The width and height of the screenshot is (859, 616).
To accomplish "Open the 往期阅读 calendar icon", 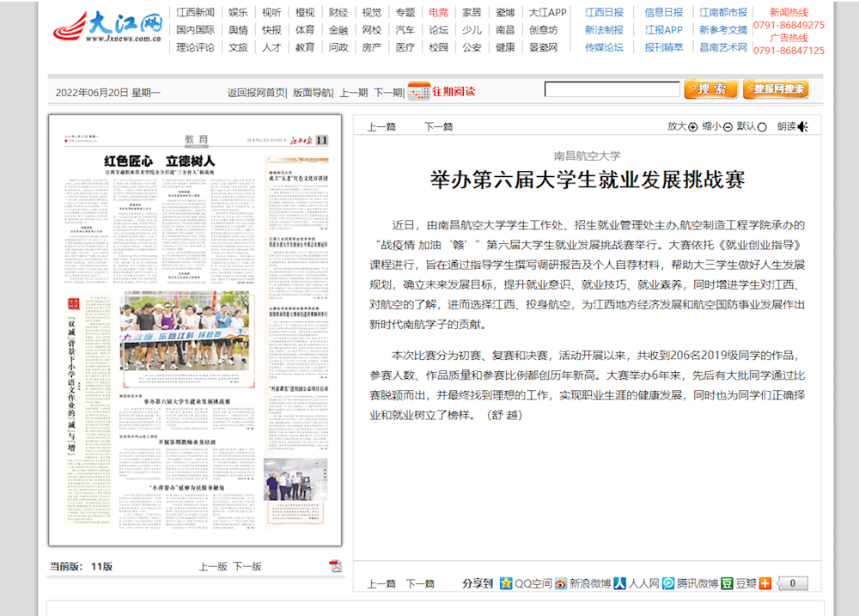I will click(418, 91).
